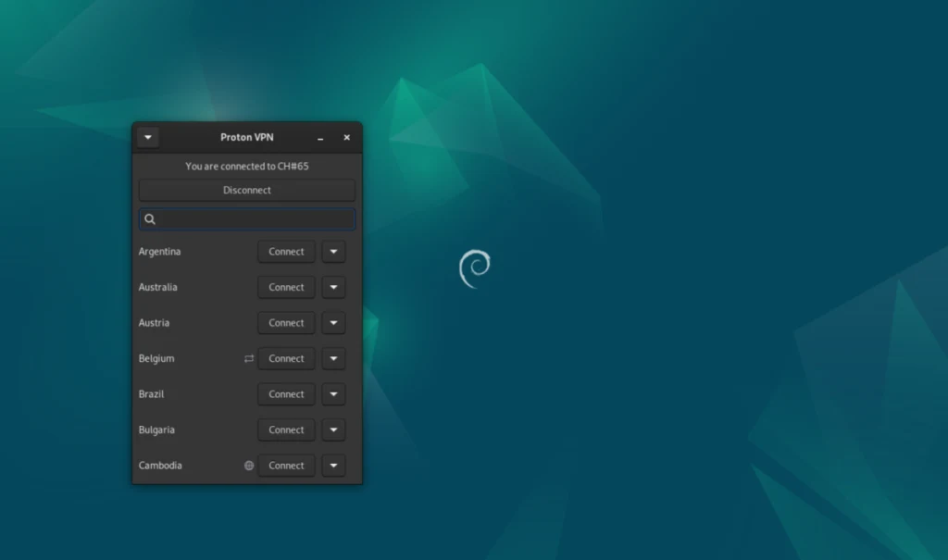The width and height of the screenshot is (948, 560).
Task: Click the Brazil country row
Action: 151,393
